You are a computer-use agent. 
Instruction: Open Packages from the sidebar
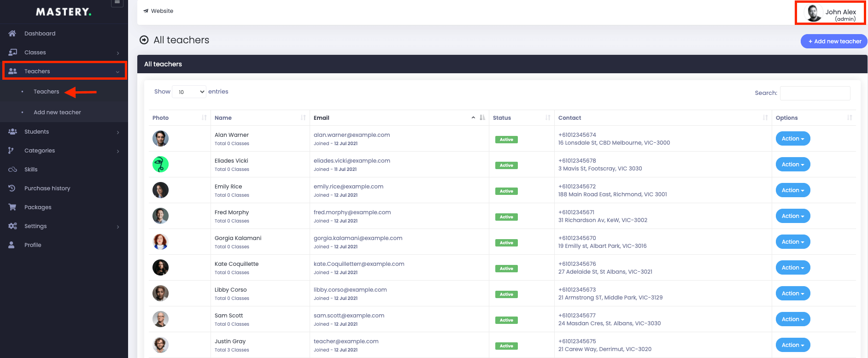(38, 207)
